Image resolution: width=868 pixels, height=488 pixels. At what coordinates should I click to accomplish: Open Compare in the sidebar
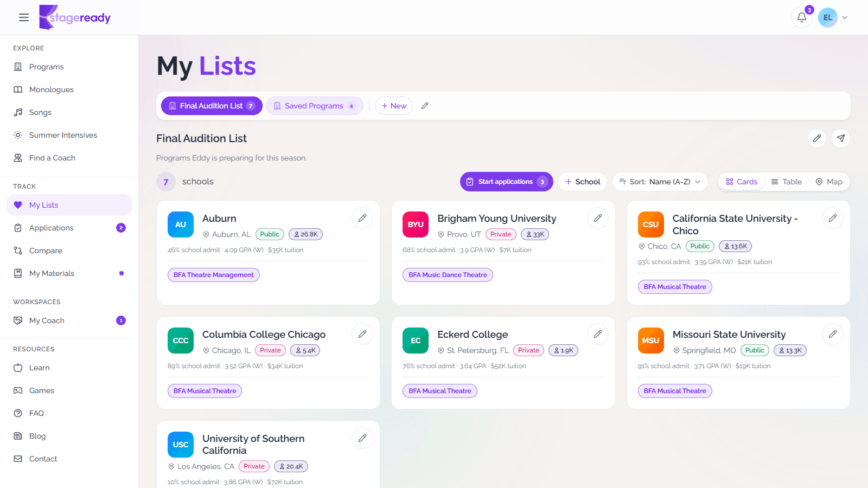tap(69, 251)
